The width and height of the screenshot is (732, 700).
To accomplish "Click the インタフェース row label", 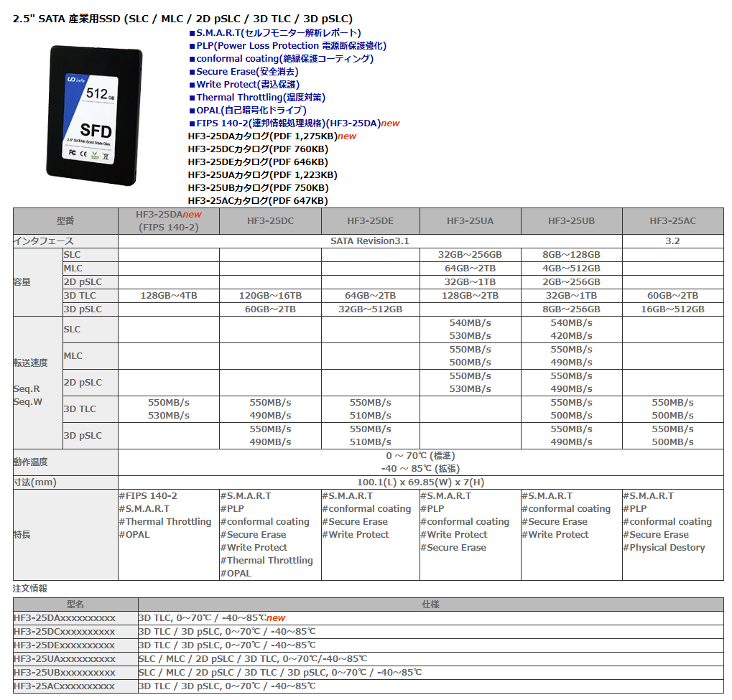I will (x=65, y=241).
